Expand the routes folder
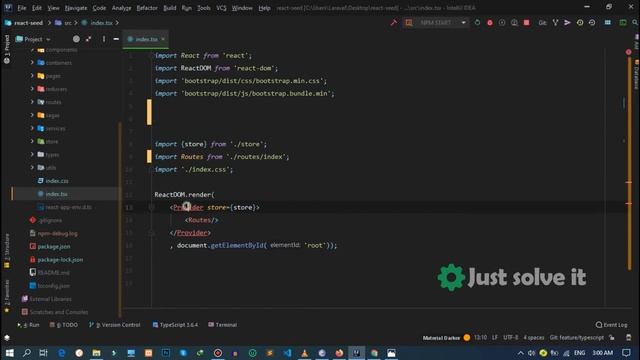 point(32,102)
